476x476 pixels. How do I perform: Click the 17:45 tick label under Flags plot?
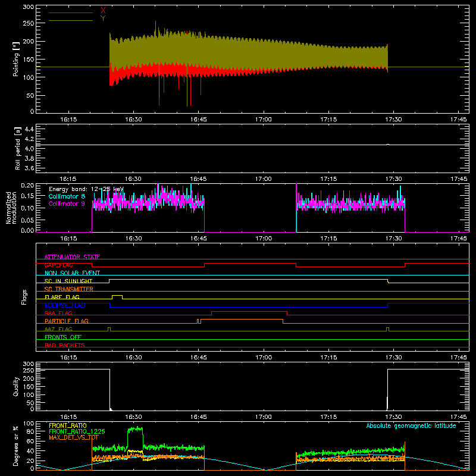458,358
